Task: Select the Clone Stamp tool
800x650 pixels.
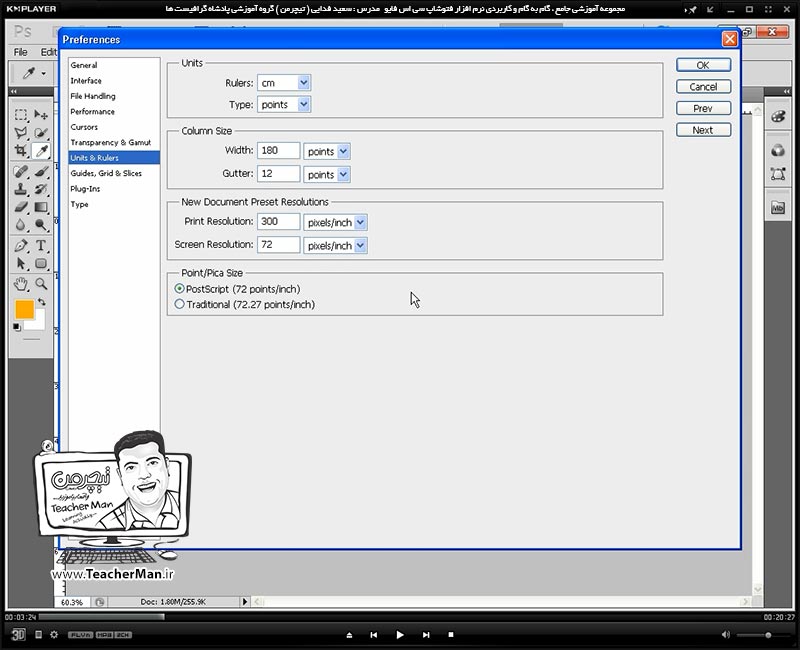Action: [21, 189]
